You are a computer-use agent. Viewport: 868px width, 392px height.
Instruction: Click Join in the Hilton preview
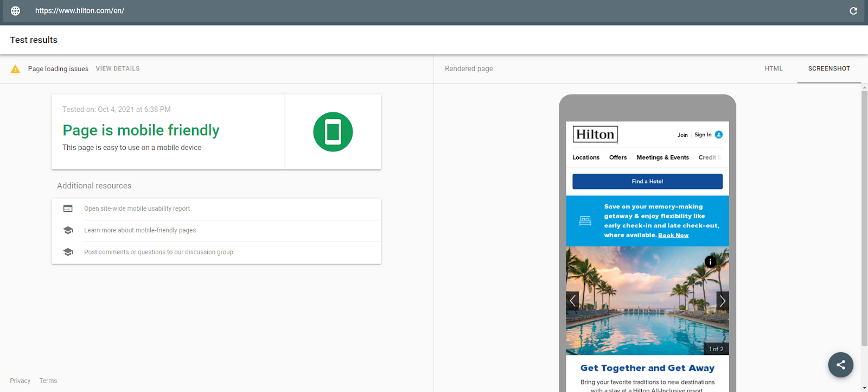[682, 135]
